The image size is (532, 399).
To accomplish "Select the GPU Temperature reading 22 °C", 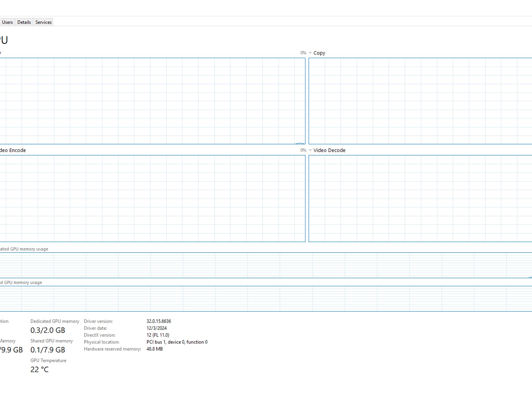I will click(39, 369).
